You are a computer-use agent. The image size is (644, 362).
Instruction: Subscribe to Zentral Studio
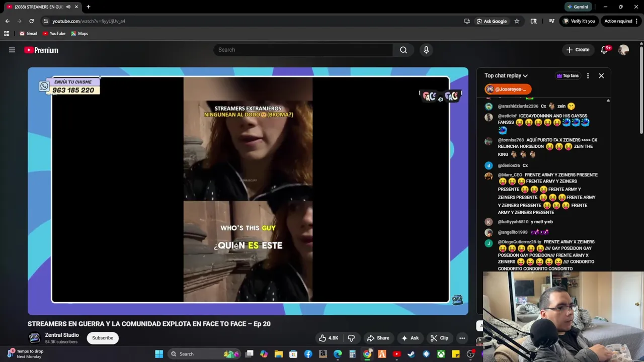coord(103,338)
